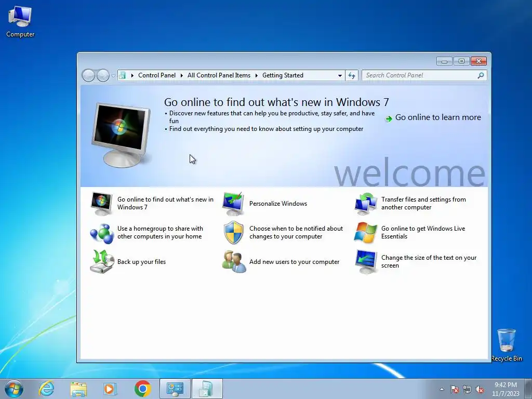
Task: Expand the arrow before Control Panel breadcrumb
Action: pos(132,75)
